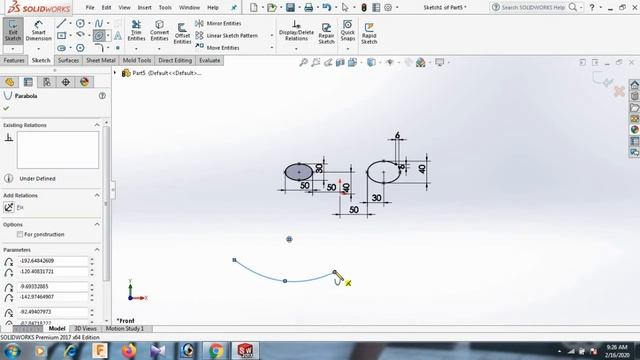Open the Tools menu

click(x=165, y=7)
